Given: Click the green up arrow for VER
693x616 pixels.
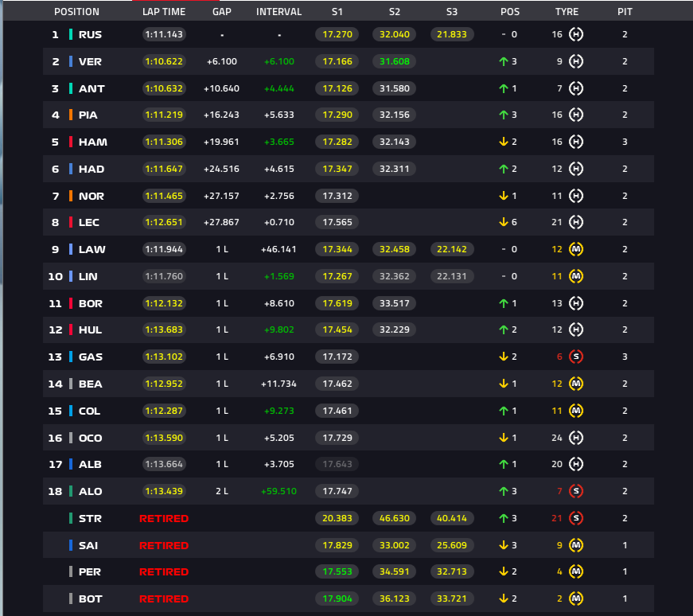Looking at the screenshot, I should click(x=504, y=61).
